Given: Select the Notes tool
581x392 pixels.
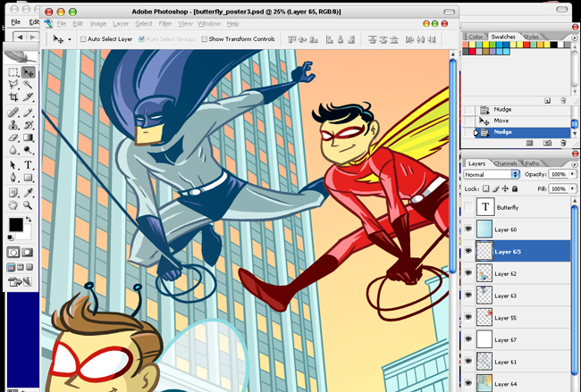Looking at the screenshot, I should [13, 193].
